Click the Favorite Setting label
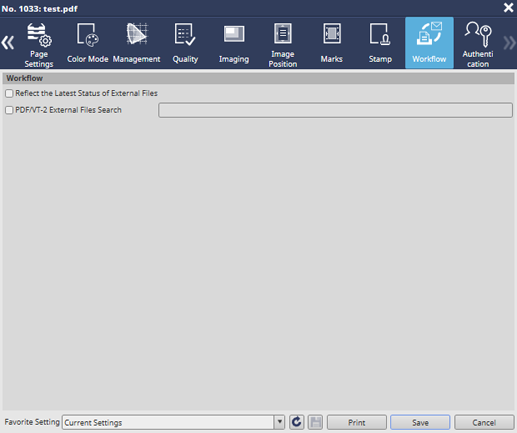 [32, 422]
